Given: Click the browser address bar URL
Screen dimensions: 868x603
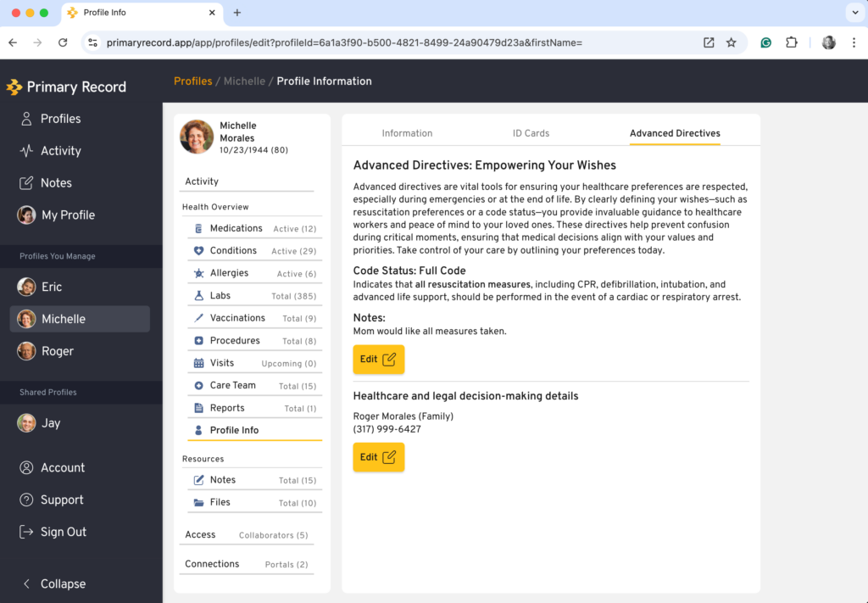Looking at the screenshot, I should click(344, 42).
